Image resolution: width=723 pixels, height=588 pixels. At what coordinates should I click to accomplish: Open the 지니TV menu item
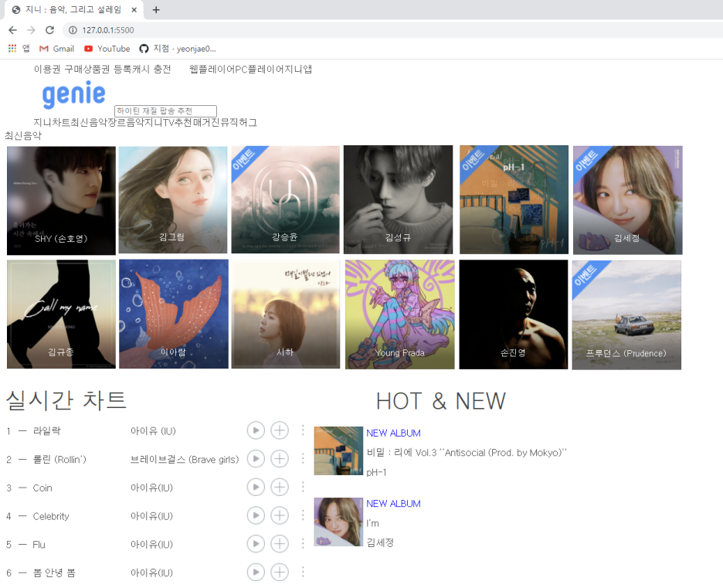pyautogui.click(x=159, y=122)
